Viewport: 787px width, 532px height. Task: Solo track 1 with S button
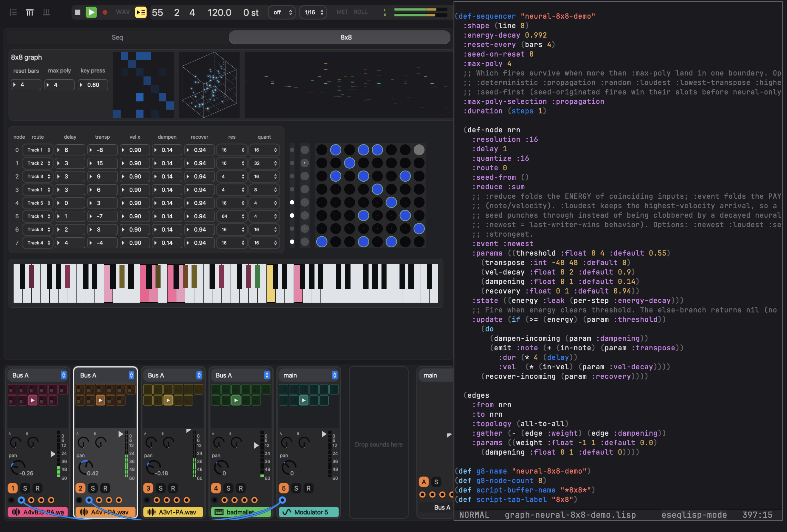point(25,488)
